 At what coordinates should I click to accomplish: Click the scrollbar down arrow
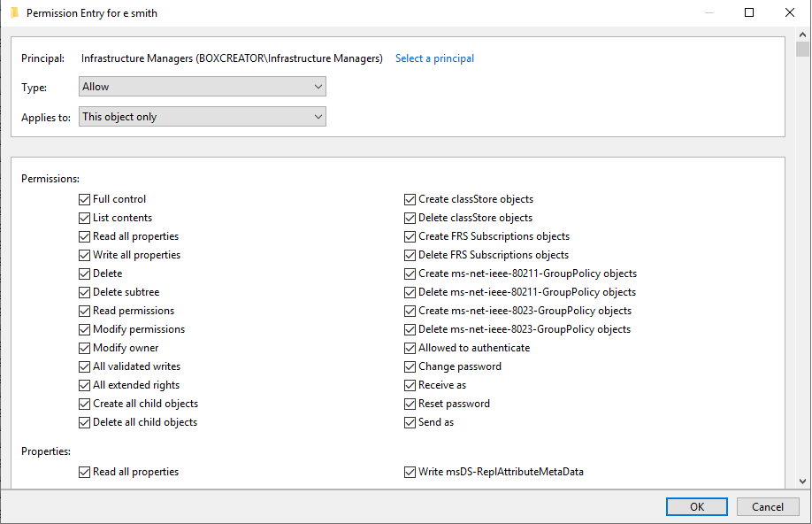(802, 481)
